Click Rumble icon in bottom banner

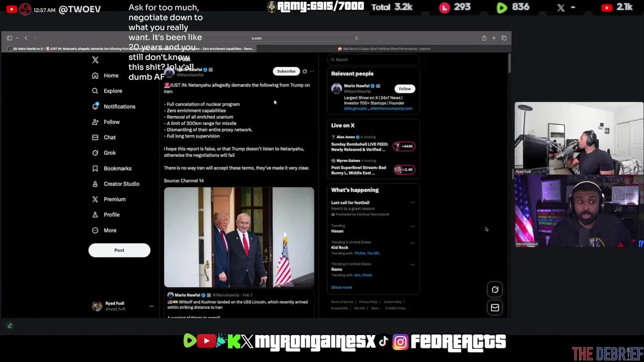190,341
